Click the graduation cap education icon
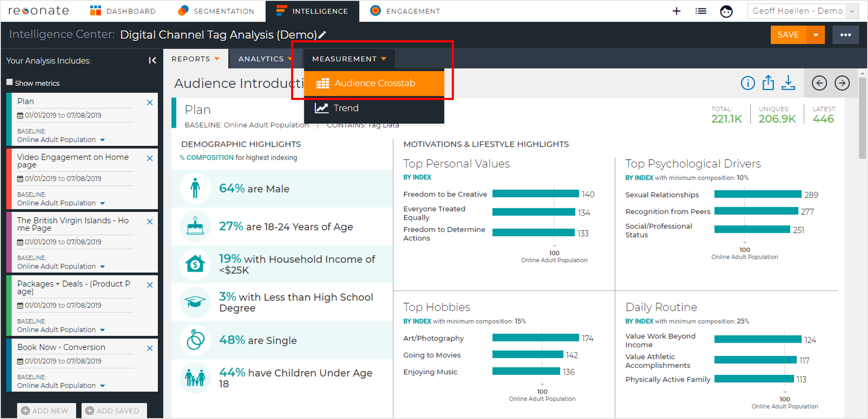868x419 pixels. (195, 302)
